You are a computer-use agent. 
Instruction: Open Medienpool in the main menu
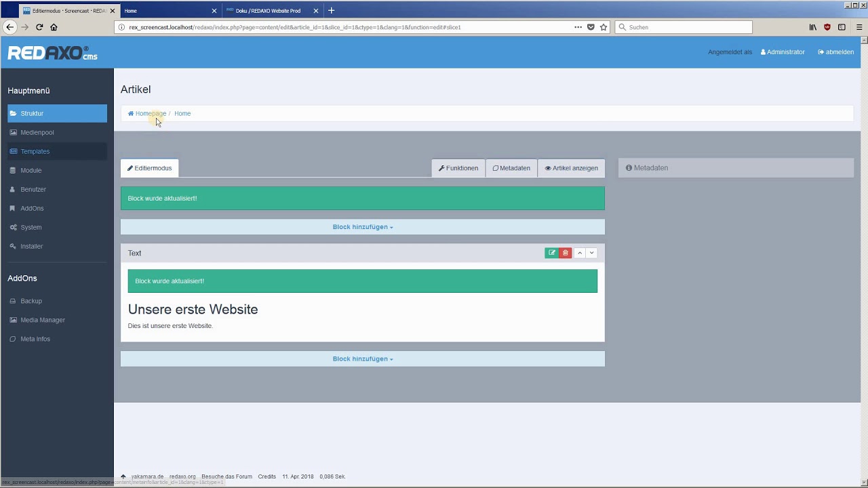(x=37, y=133)
